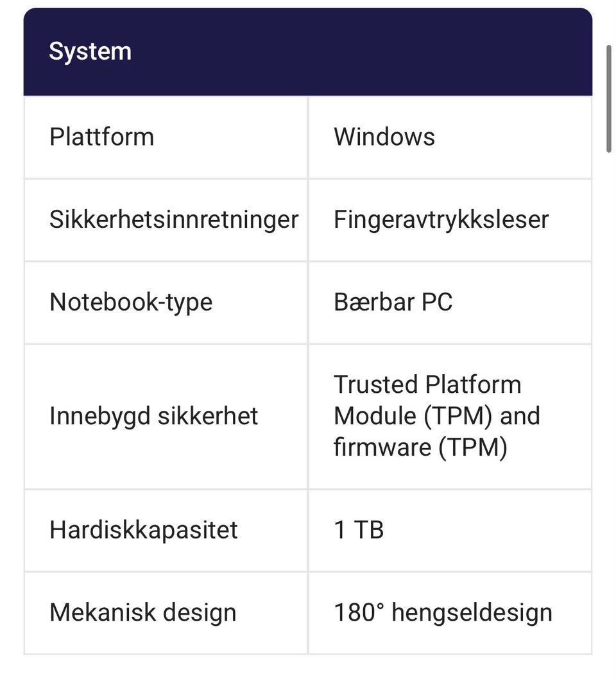Click the vertical scrollbar thumb
The height and width of the screenshot is (681, 616).
(x=609, y=99)
